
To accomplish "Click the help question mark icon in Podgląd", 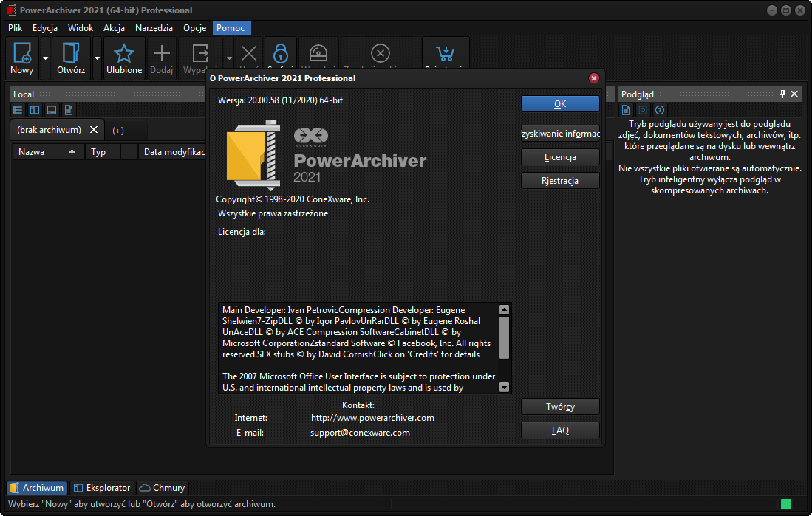I will (659, 110).
